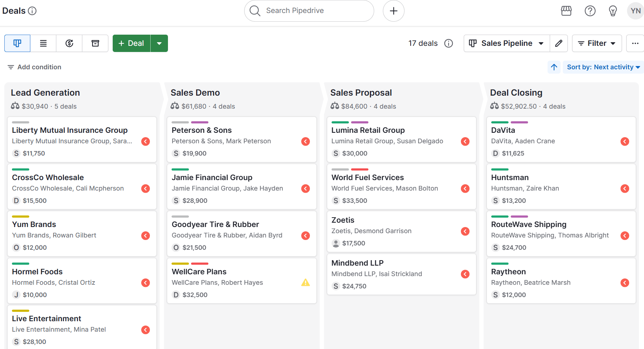Click overdue activity icon on Liberty Mutual

coord(146,141)
